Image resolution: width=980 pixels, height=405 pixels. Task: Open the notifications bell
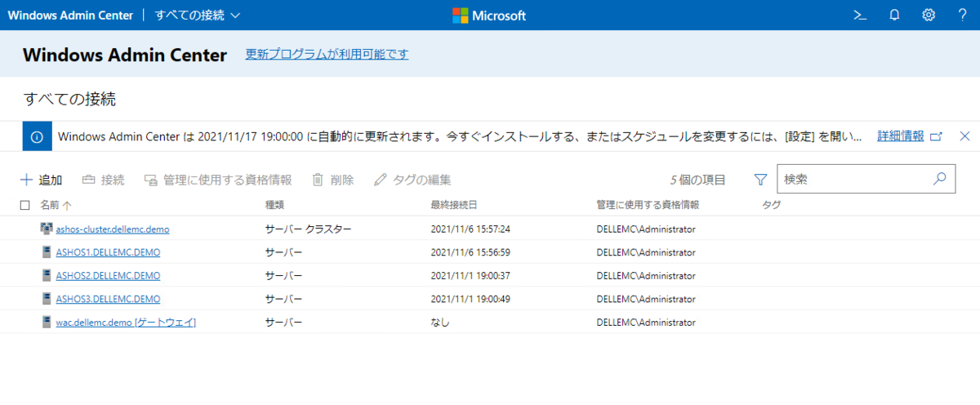(894, 15)
